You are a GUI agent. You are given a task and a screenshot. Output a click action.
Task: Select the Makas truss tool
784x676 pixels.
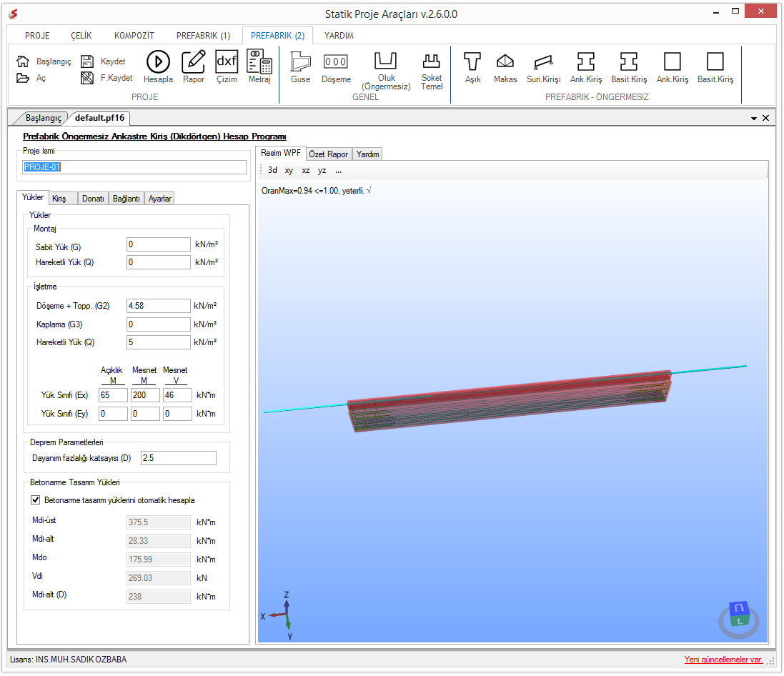click(505, 67)
